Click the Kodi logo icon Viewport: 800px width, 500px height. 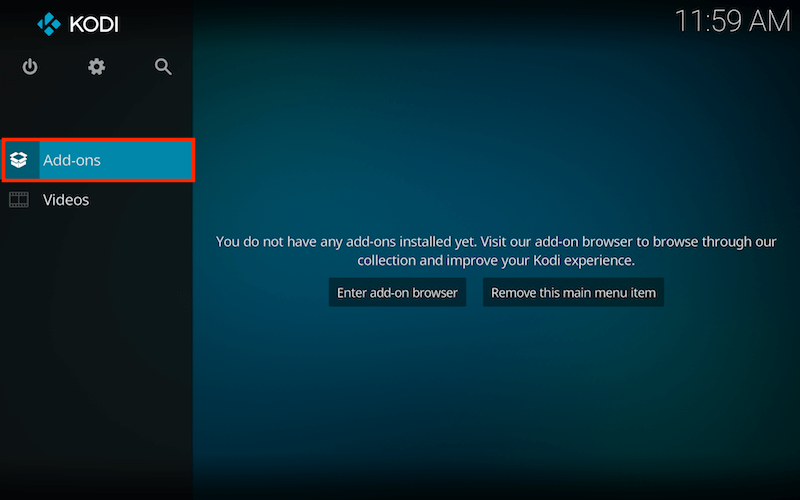click(49, 24)
